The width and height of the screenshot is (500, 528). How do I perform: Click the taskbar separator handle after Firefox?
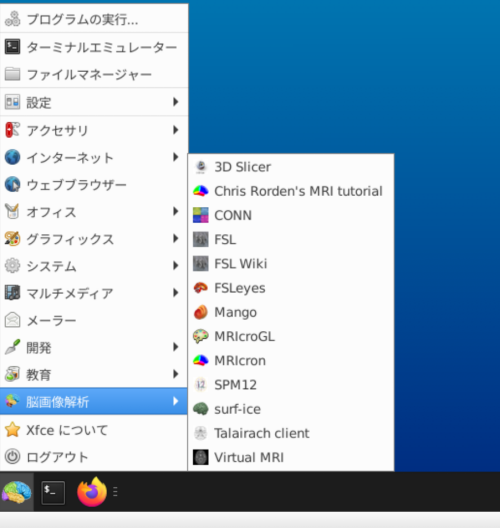(x=115, y=492)
